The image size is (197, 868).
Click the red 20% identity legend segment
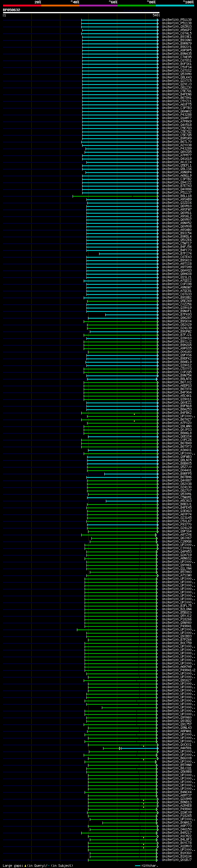pyautogui.click(x=22, y=6)
